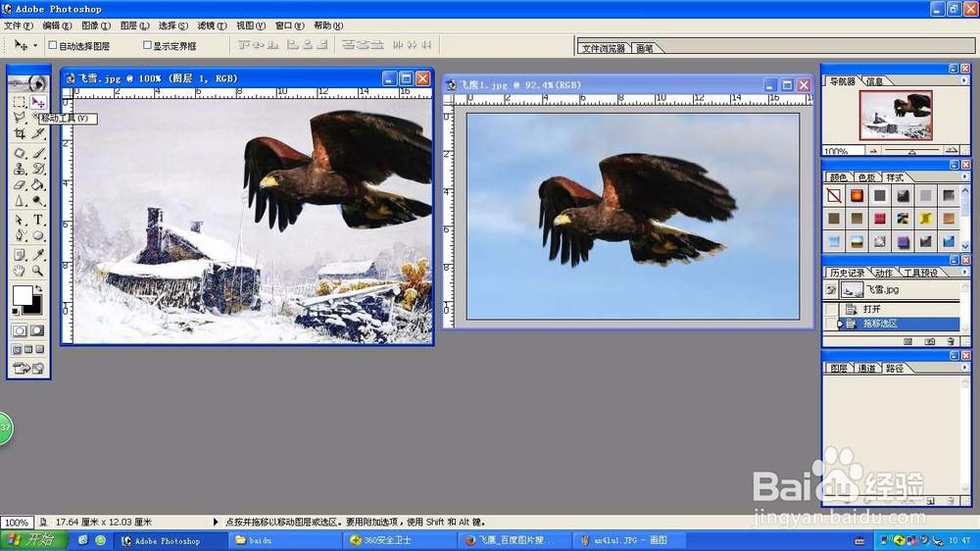Select the Clone Stamp tool
This screenshot has width=980, height=551.
click(x=20, y=169)
